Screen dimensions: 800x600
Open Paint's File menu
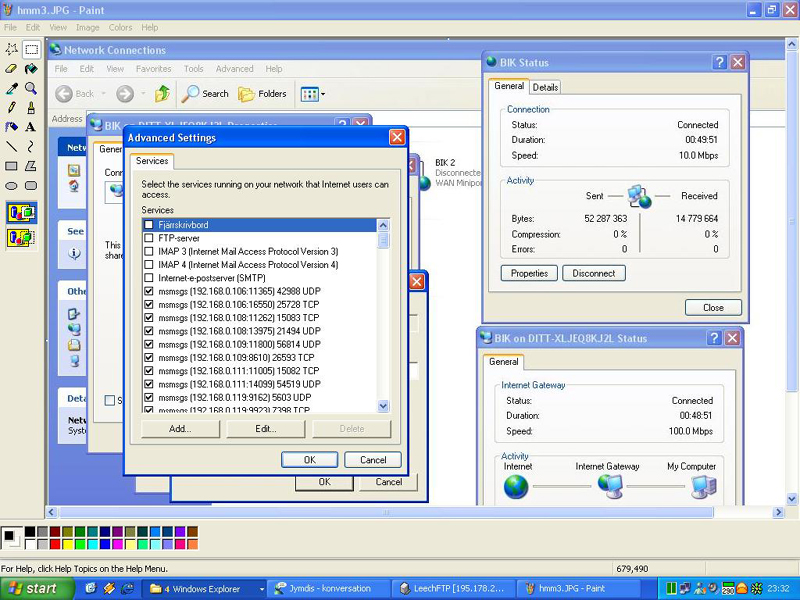[x=10, y=28]
